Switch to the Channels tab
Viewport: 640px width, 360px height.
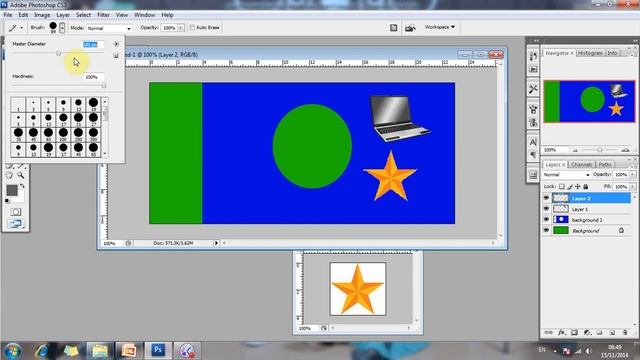point(581,164)
